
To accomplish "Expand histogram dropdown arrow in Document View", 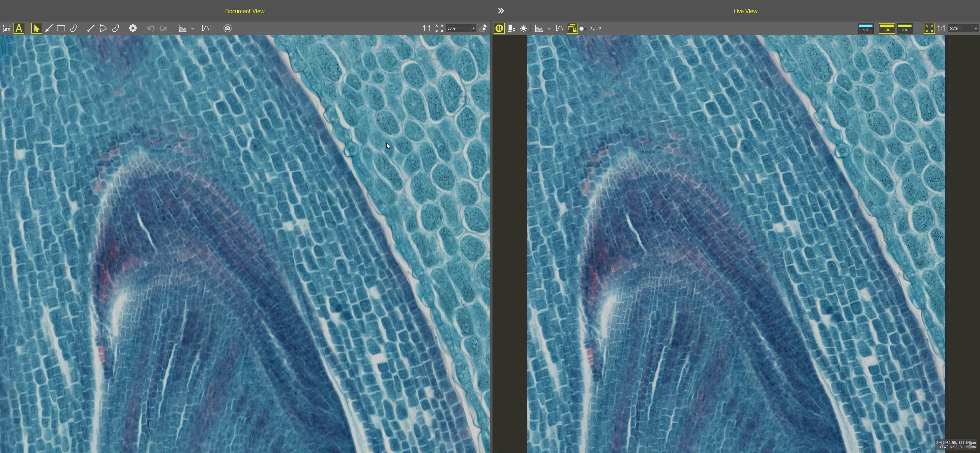I will point(193,29).
